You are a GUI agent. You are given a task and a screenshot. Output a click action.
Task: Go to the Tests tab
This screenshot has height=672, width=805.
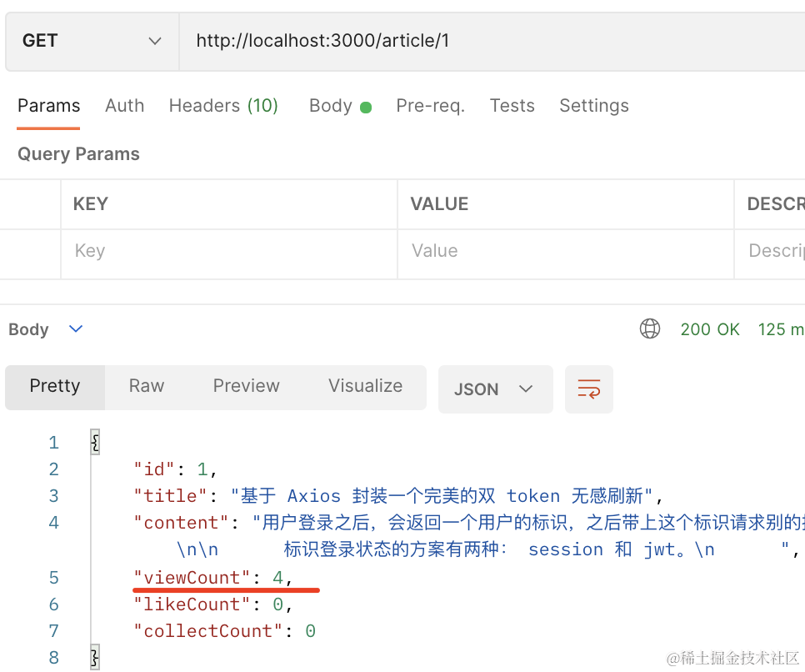(x=512, y=106)
